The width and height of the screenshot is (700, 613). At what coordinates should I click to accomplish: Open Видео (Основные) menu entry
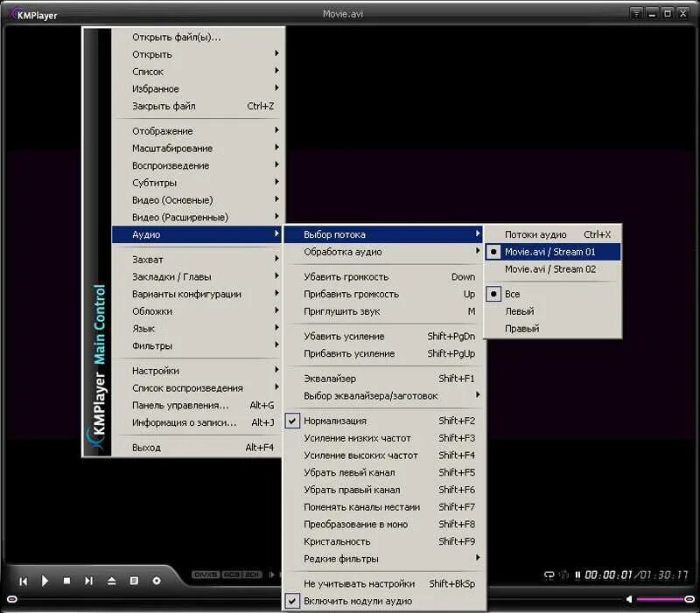[196, 200]
